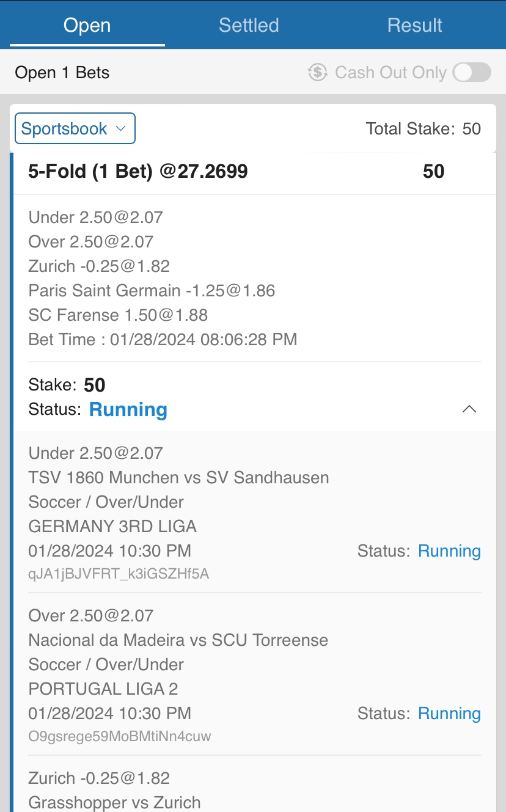Click the SC Farense 1.50 selection
The width and height of the screenshot is (506, 812).
(x=118, y=315)
